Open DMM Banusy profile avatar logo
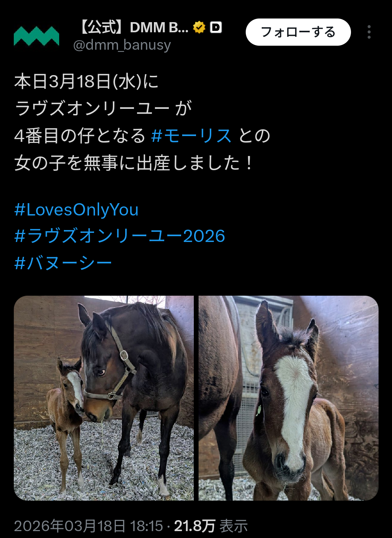392x538 pixels. pyautogui.click(x=36, y=36)
